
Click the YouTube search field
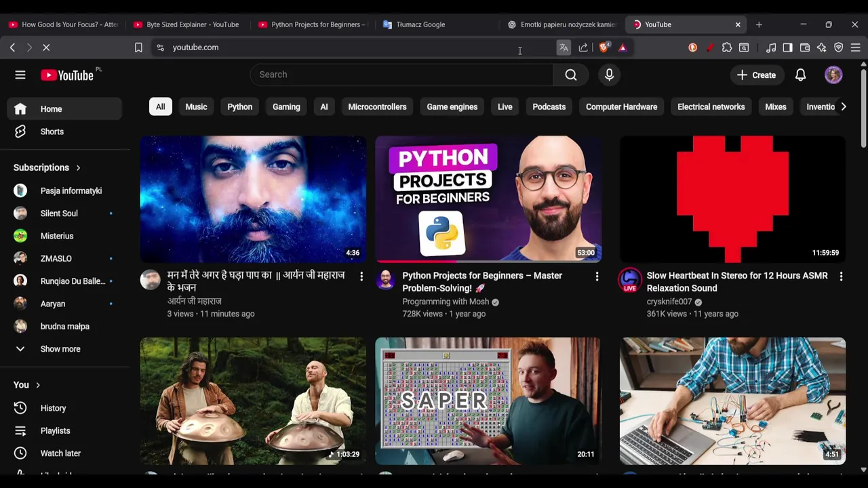click(x=402, y=75)
